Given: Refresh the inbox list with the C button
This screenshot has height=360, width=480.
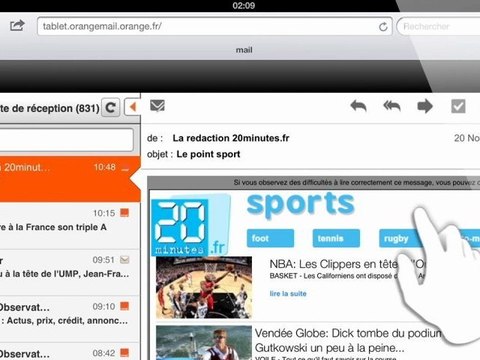Looking at the screenshot, I should click(x=110, y=108).
